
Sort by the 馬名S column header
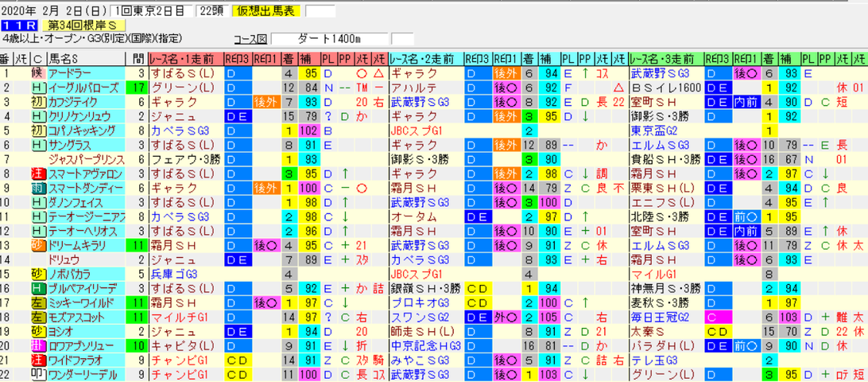(x=85, y=58)
